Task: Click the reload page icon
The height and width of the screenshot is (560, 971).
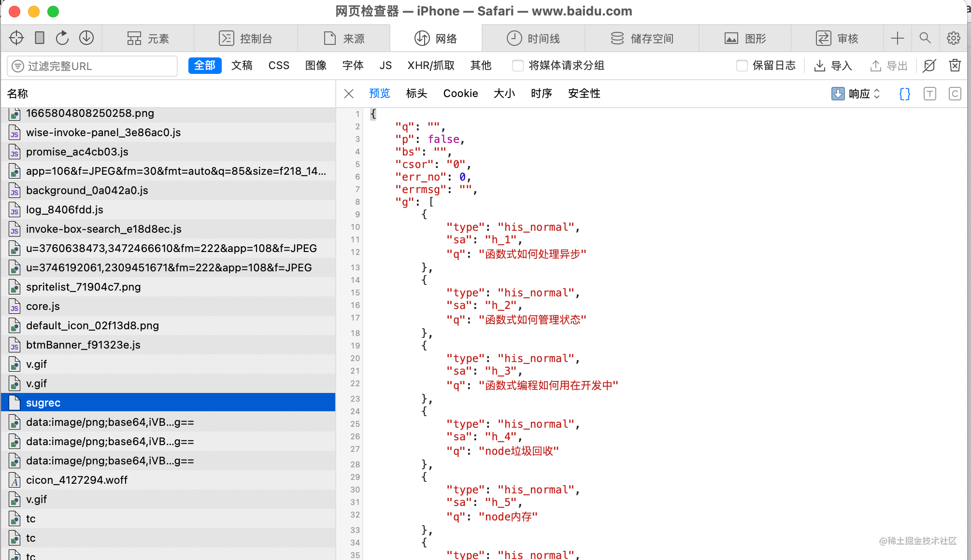Action: [x=63, y=38]
